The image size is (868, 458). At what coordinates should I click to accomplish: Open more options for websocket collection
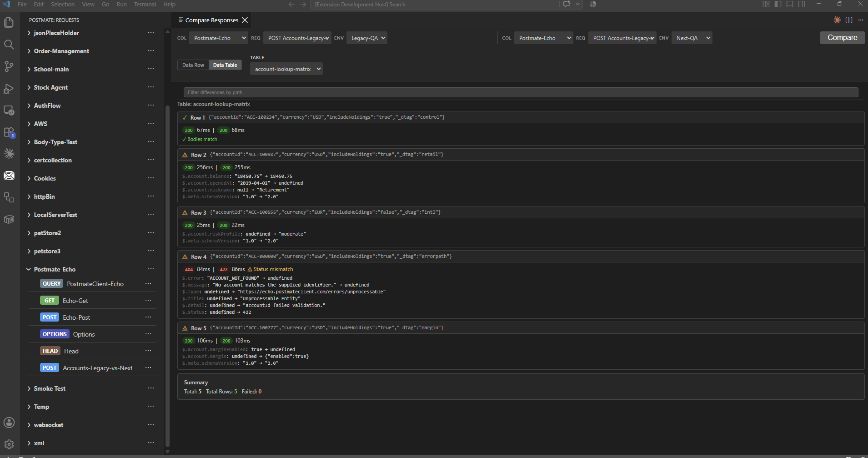(x=151, y=425)
